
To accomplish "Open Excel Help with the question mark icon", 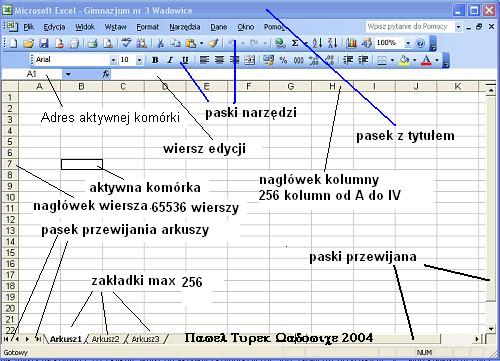I will (x=421, y=43).
